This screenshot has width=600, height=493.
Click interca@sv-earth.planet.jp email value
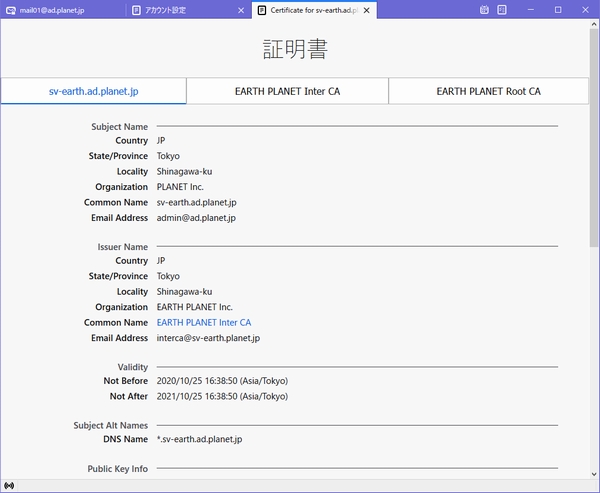[x=209, y=338]
